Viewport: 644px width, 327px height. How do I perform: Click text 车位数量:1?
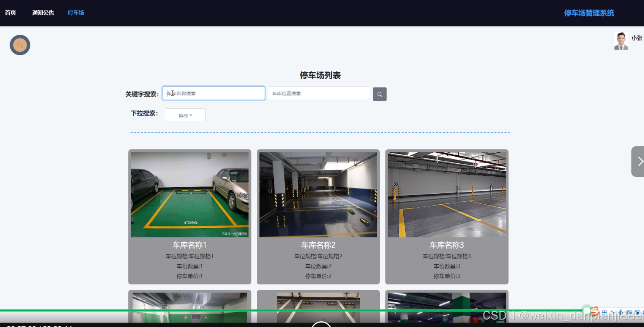(x=190, y=266)
